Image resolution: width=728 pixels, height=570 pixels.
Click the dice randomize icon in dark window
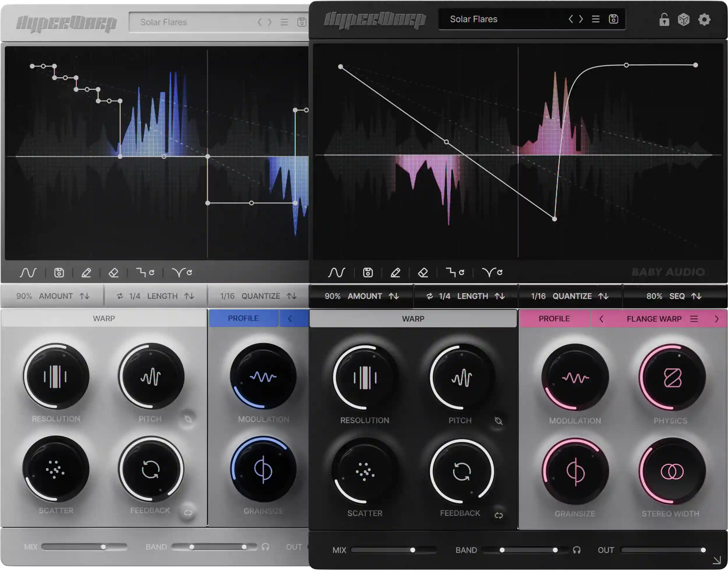point(684,20)
